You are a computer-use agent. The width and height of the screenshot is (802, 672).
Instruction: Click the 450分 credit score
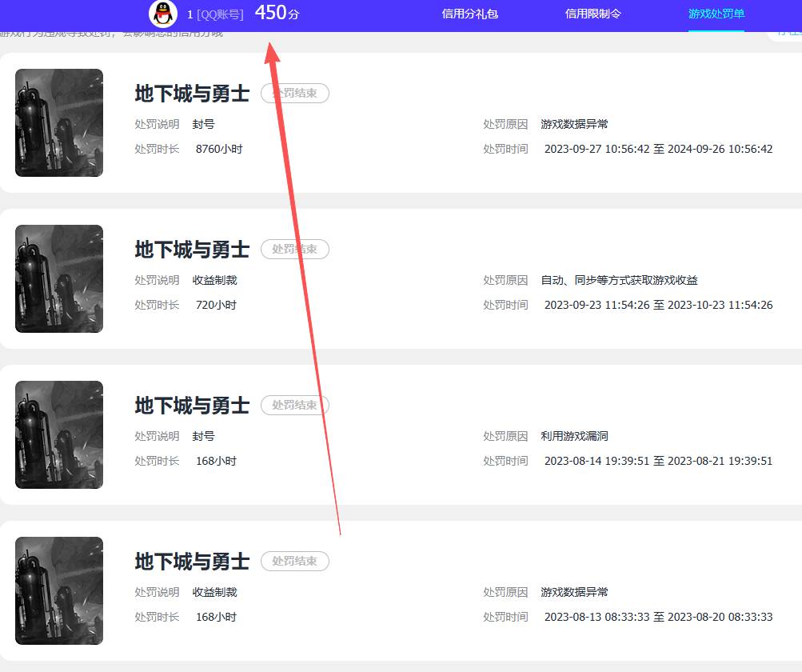[277, 13]
